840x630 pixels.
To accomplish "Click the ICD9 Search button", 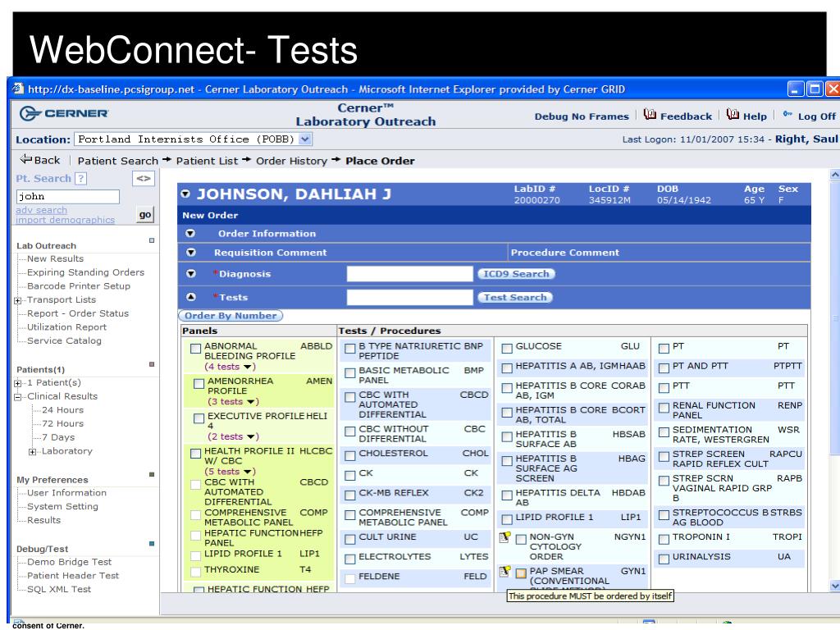I will click(517, 274).
